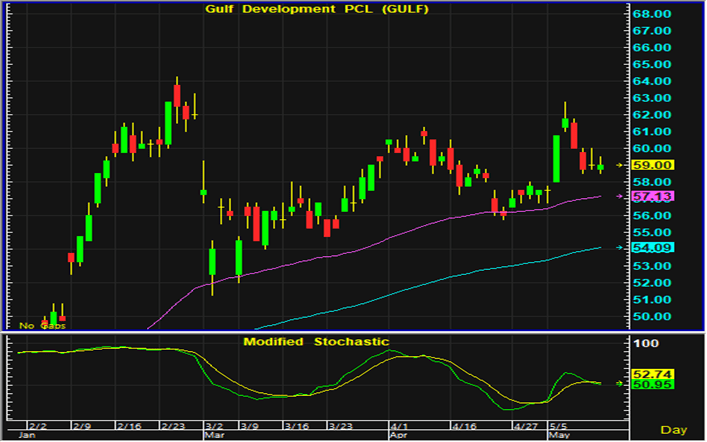Click the 62.00 price axis label

(x=652, y=115)
